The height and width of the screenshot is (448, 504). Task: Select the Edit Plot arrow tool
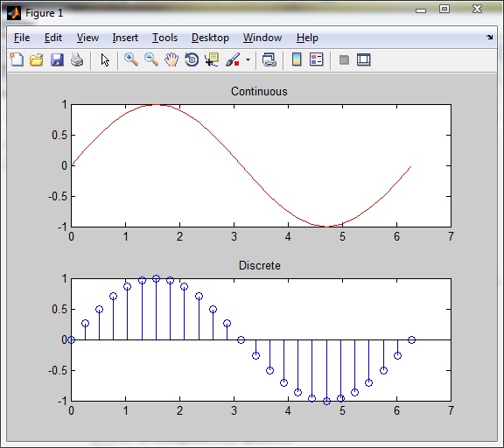click(105, 59)
